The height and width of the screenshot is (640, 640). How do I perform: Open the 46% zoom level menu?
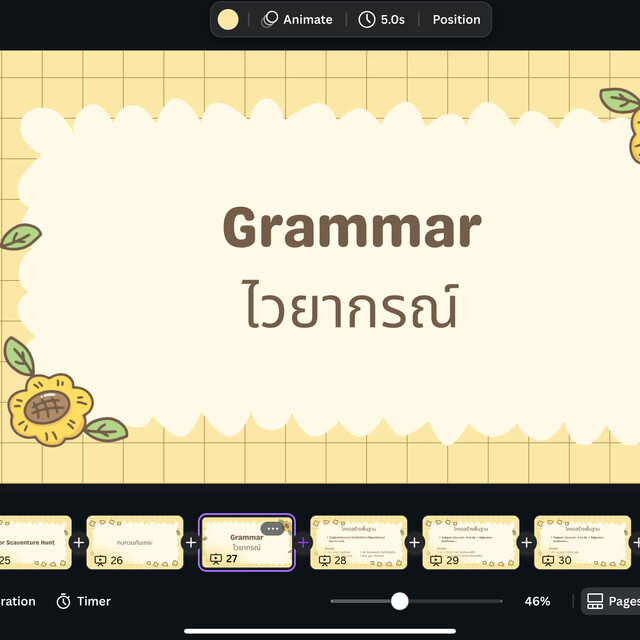pyautogui.click(x=537, y=601)
